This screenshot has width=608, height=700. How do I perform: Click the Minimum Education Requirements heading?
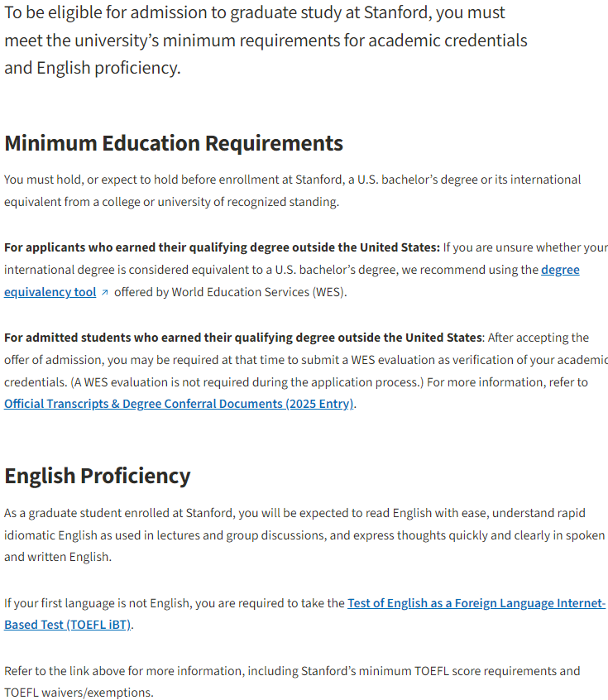[174, 143]
